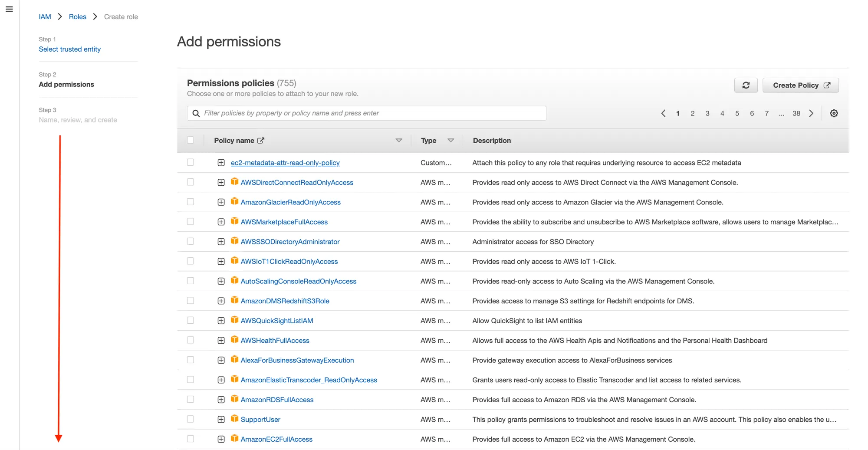Open the SupportUser policy link
The height and width of the screenshot is (450, 868).
[260, 419]
